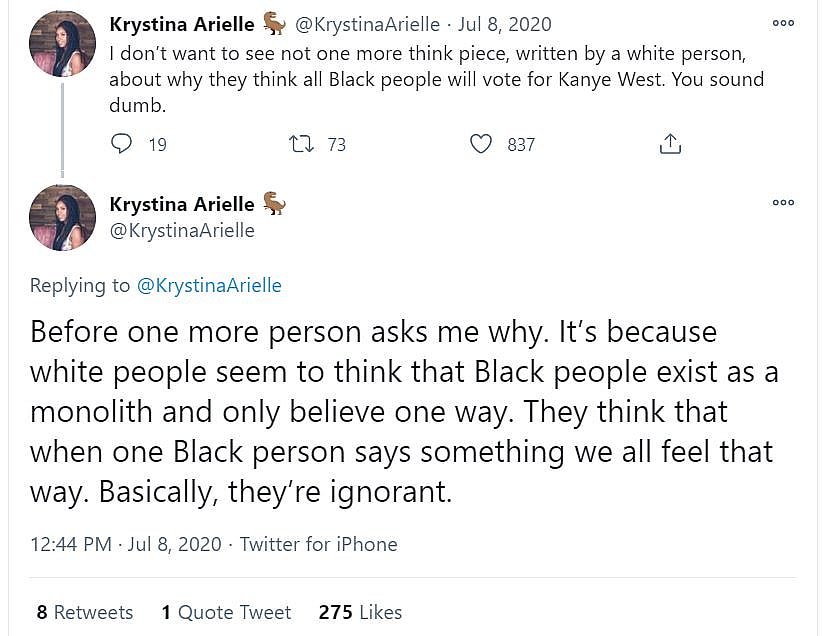Click the profile avatar on the first tweet
The width and height of the screenshot is (823, 636).
pyautogui.click(x=62, y=43)
